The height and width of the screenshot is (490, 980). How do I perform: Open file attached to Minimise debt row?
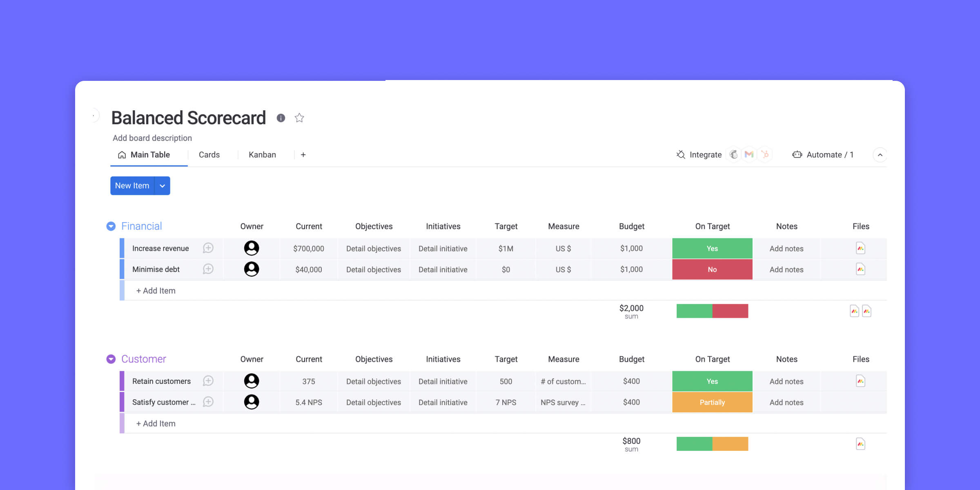click(860, 269)
